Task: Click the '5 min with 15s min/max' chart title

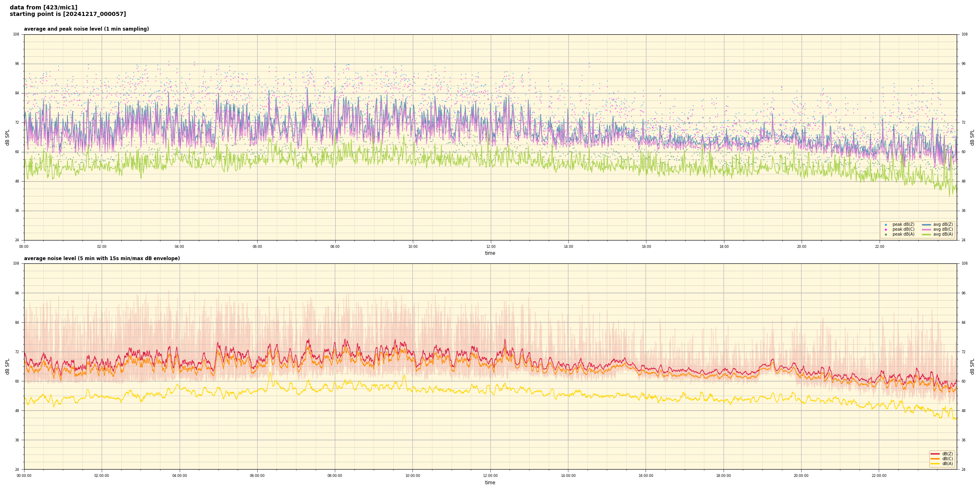Action: tap(102, 258)
